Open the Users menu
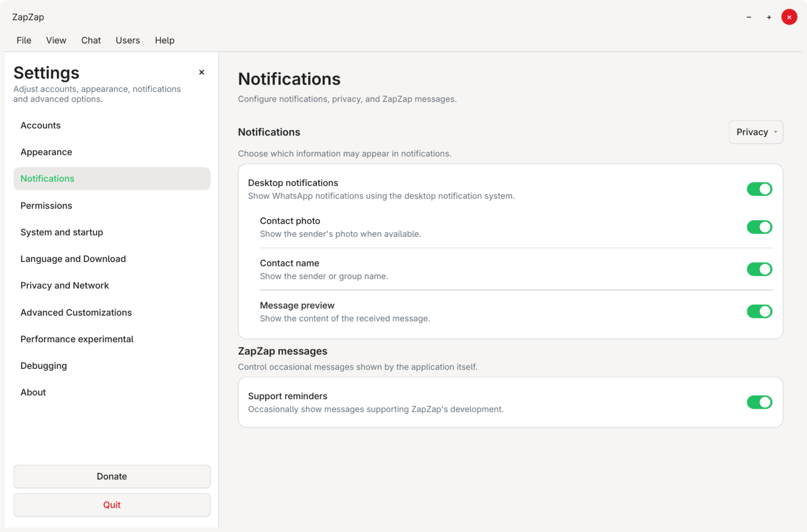This screenshot has height=532, width=807. [128, 40]
